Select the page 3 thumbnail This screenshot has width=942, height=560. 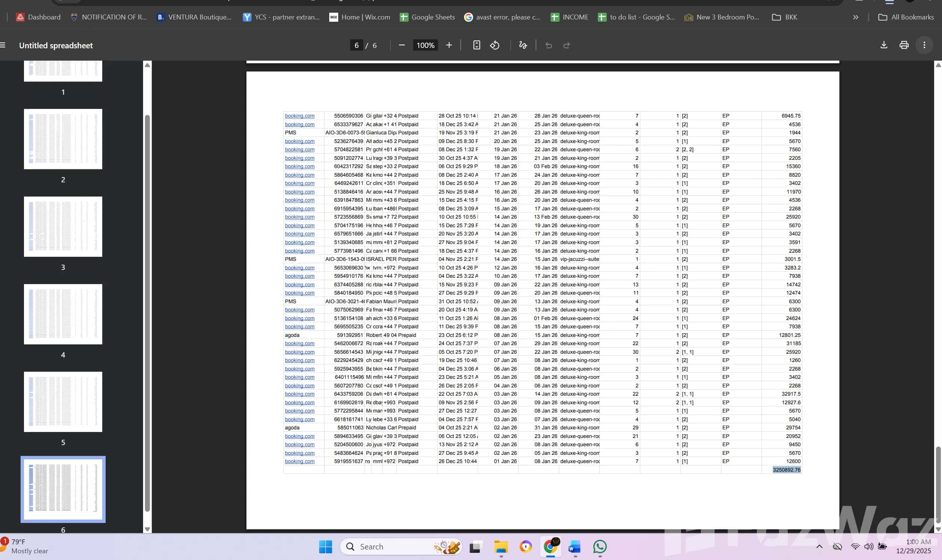[x=63, y=226]
